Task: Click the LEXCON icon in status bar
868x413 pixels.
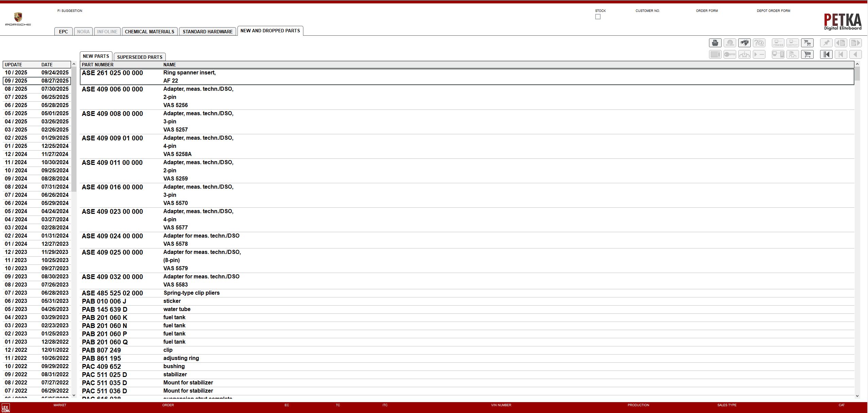Action: pyautogui.click(x=5, y=408)
